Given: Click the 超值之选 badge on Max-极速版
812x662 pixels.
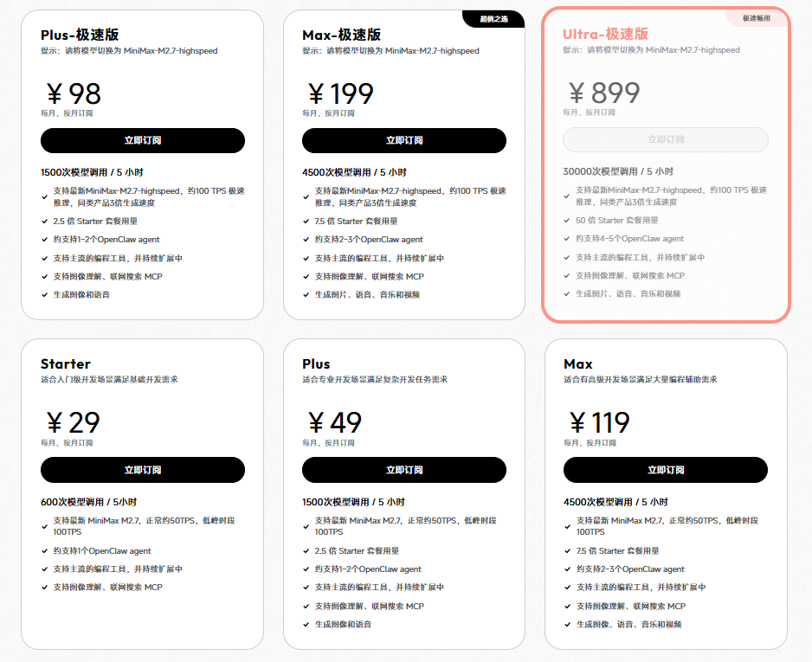Looking at the screenshot, I should [495, 18].
